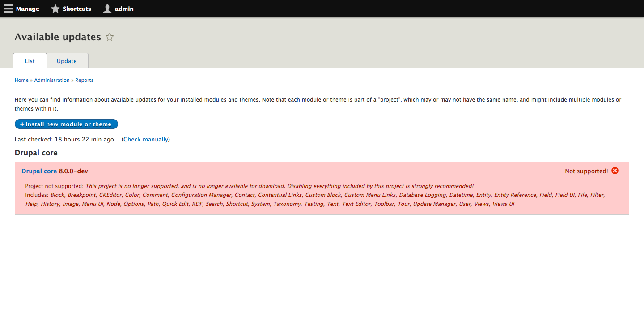Click Text Editor in includes list
The width and height of the screenshot is (644, 316).
[x=356, y=204]
